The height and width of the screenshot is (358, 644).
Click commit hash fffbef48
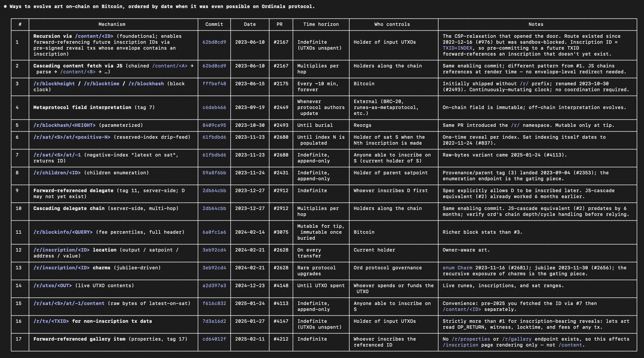point(214,83)
